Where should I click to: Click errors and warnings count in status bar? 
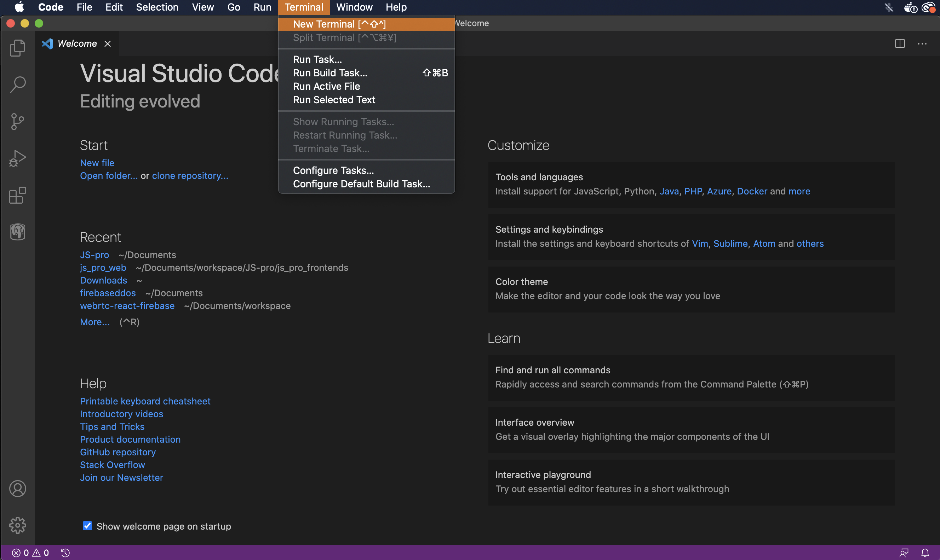coord(30,553)
